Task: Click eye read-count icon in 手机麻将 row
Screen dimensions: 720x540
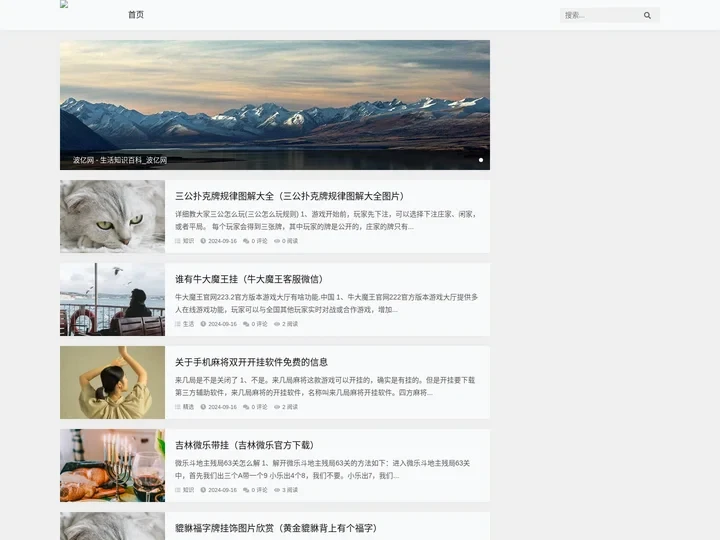Action: tap(277, 407)
